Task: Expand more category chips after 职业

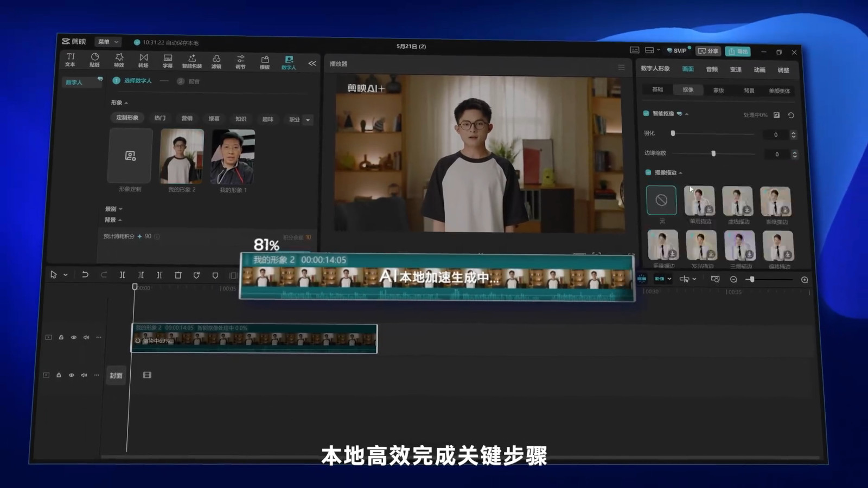Action: 308,120
